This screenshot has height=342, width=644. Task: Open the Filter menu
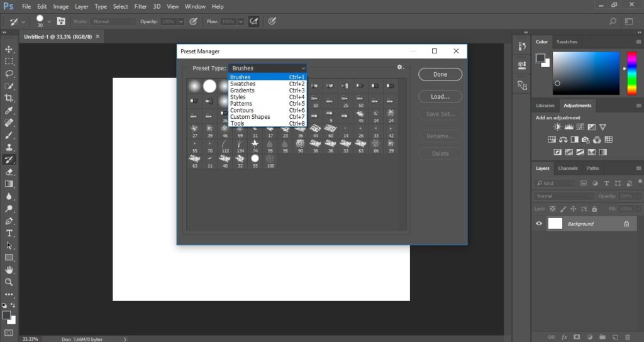tap(140, 6)
